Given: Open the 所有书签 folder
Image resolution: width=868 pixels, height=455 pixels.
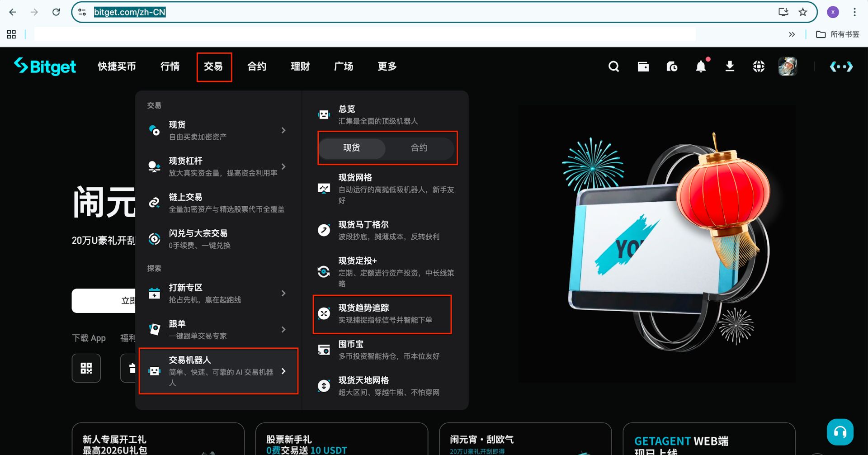Looking at the screenshot, I should [837, 34].
